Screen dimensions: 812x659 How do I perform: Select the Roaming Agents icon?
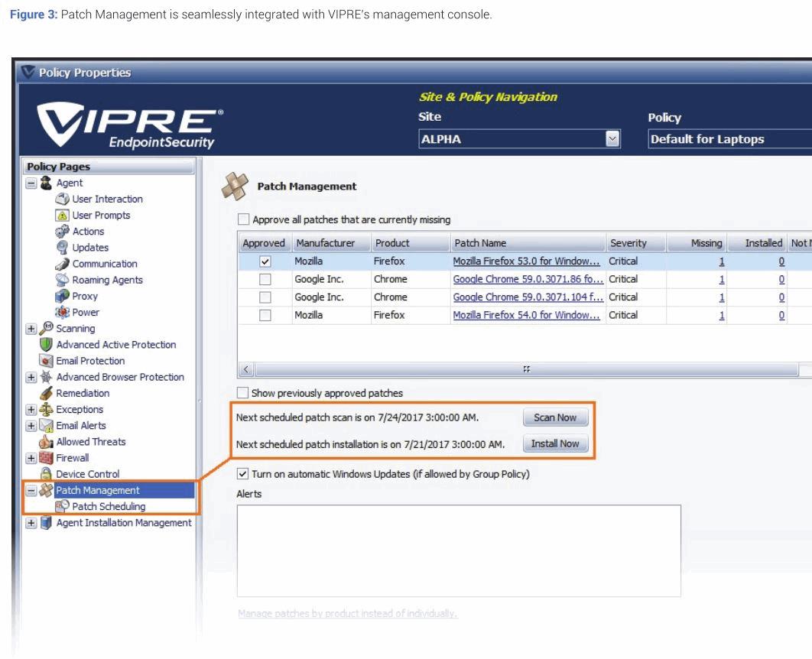pos(63,280)
